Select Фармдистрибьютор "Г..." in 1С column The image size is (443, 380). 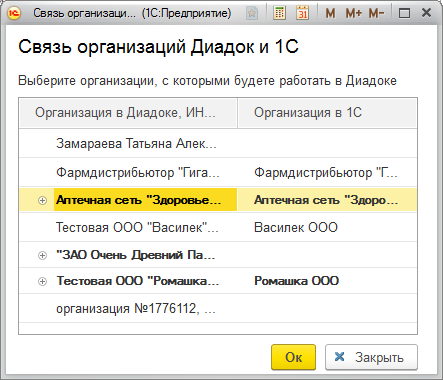tap(326, 173)
